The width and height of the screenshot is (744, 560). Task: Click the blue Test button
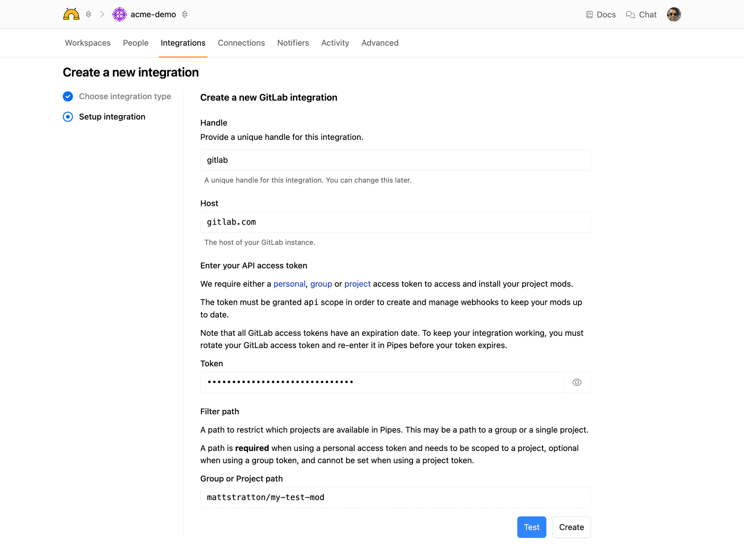click(x=531, y=527)
